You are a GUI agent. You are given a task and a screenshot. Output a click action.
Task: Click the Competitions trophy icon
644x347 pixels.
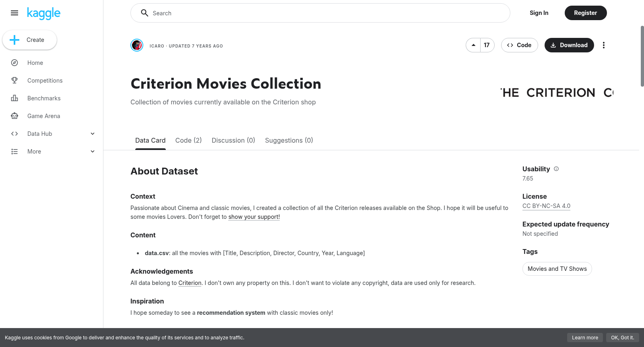(x=14, y=81)
